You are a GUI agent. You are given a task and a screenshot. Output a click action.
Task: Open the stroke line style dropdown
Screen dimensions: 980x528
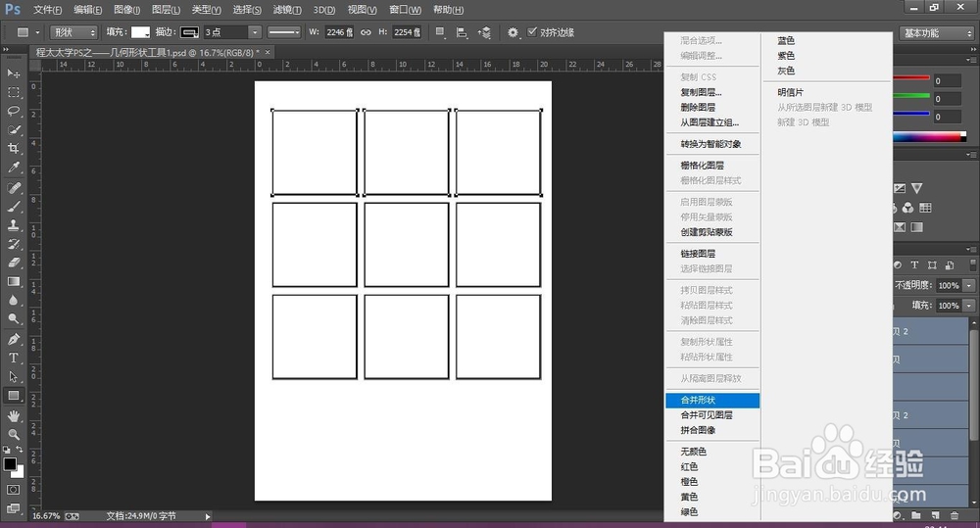(x=284, y=32)
